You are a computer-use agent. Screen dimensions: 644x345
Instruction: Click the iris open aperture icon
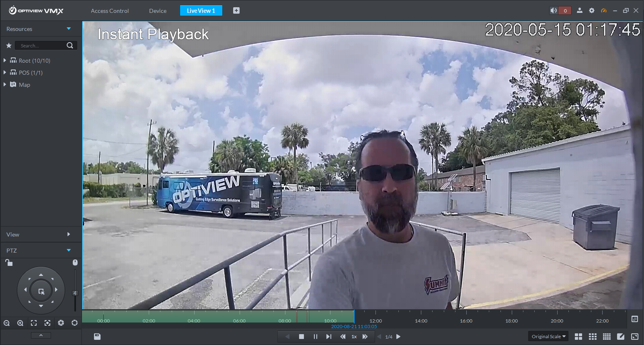click(x=61, y=323)
